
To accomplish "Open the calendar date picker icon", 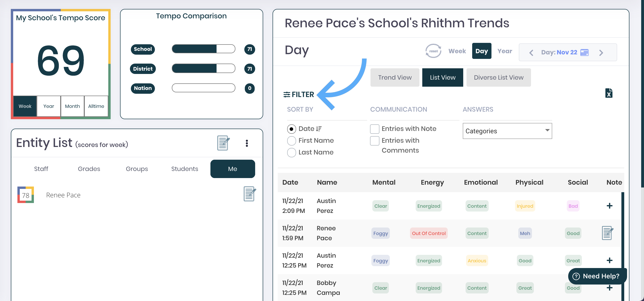I will coord(584,52).
